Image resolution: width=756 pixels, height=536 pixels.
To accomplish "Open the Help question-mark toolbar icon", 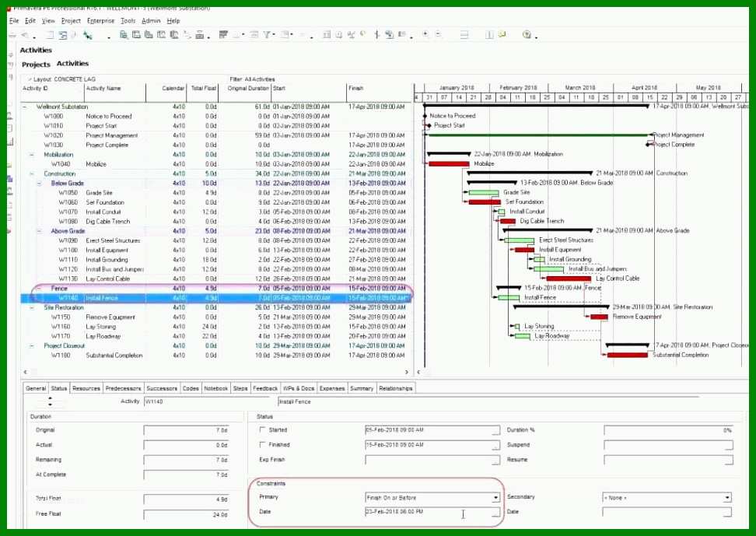I will pyautogui.click(x=527, y=35).
